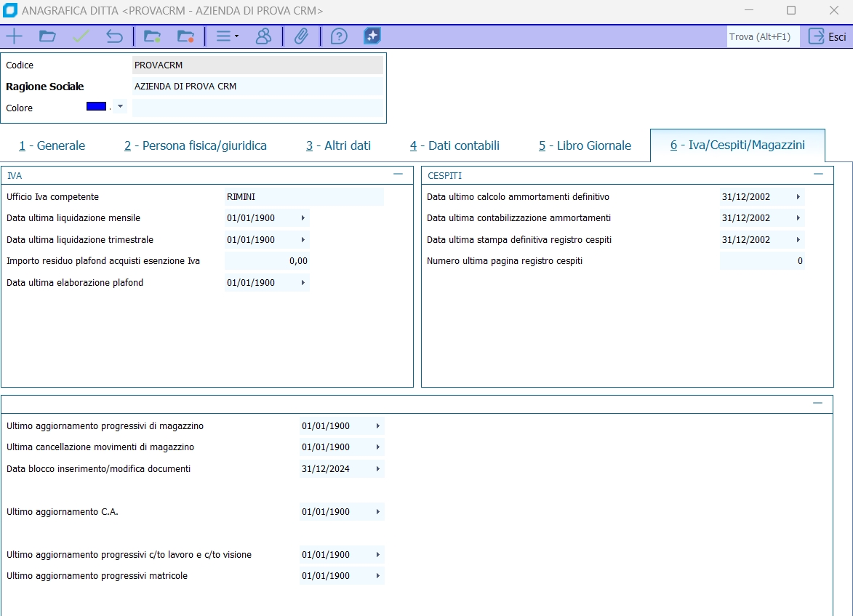Open date picker for Data ultima liquidazione mensile
This screenshot has width=853, height=616.
coord(303,218)
